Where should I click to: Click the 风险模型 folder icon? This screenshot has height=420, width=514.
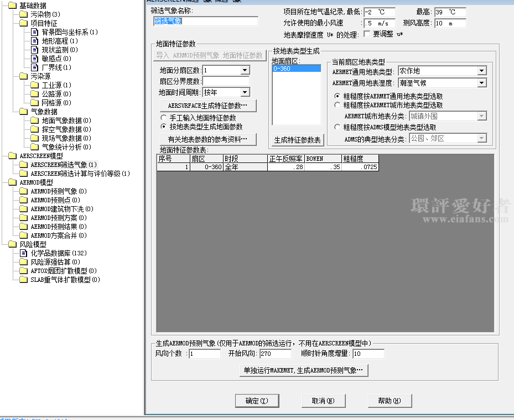tap(13, 244)
